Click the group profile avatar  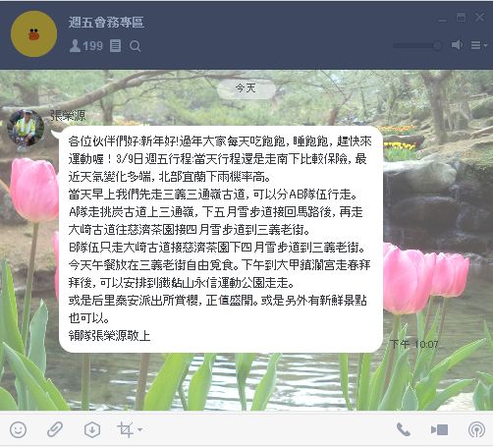pyautogui.click(x=33, y=34)
